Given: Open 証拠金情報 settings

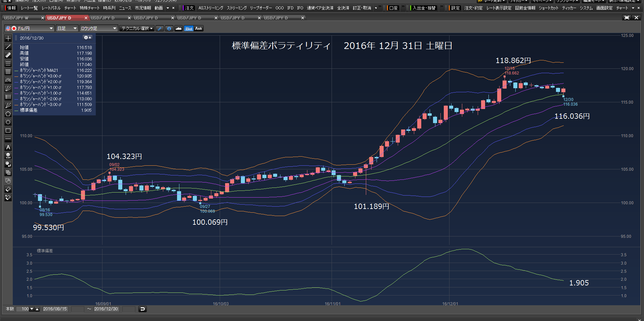Looking at the screenshot, I should (525, 8).
